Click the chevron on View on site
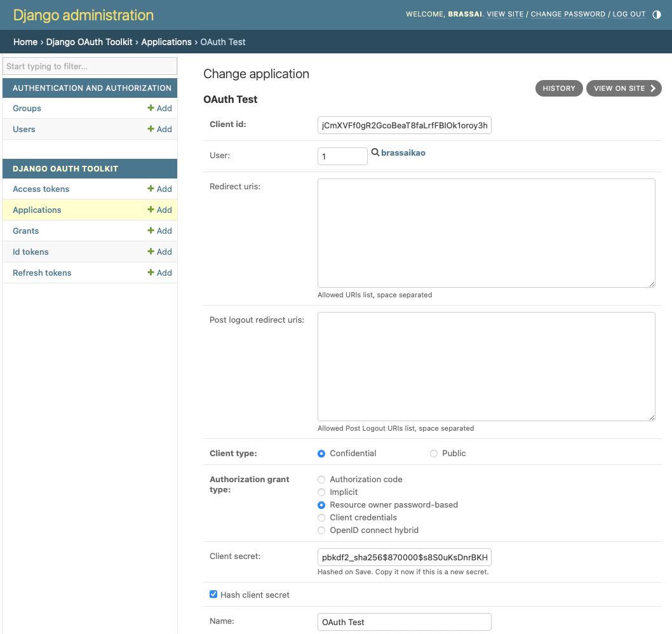This screenshot has width=672, height=634. (653, 88)
